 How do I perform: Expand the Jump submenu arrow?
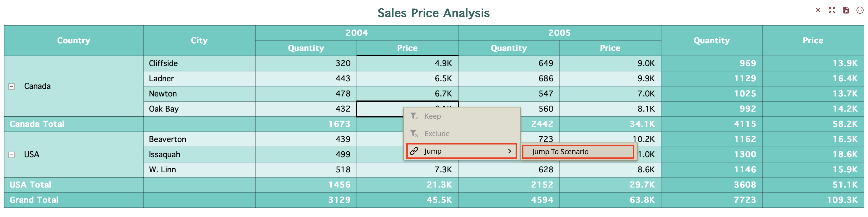(x=510, y=151)
